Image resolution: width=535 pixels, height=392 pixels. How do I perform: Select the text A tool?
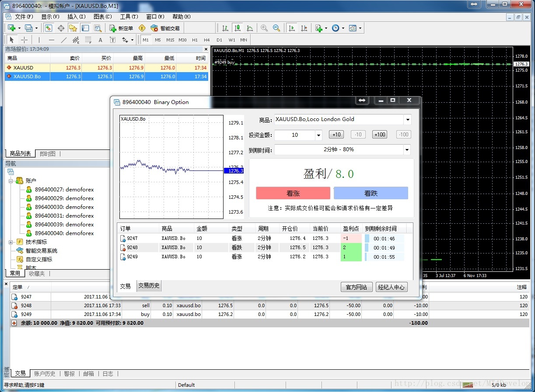point(100,40)
